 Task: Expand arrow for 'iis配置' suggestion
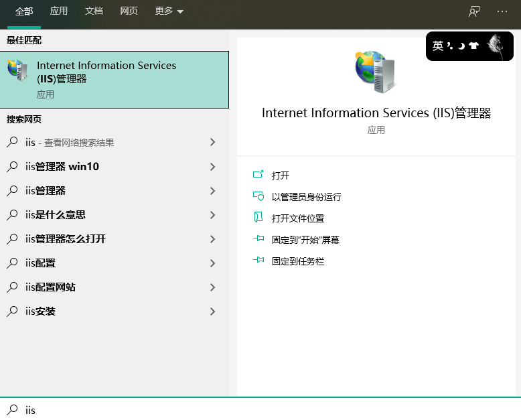point(213,263)
